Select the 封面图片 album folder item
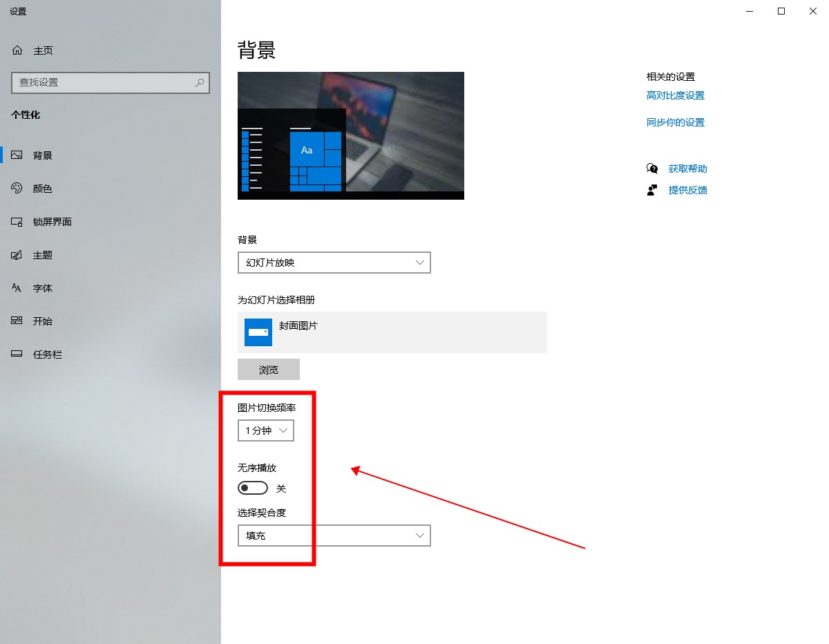The image size is (829, 644). [392, 332]
